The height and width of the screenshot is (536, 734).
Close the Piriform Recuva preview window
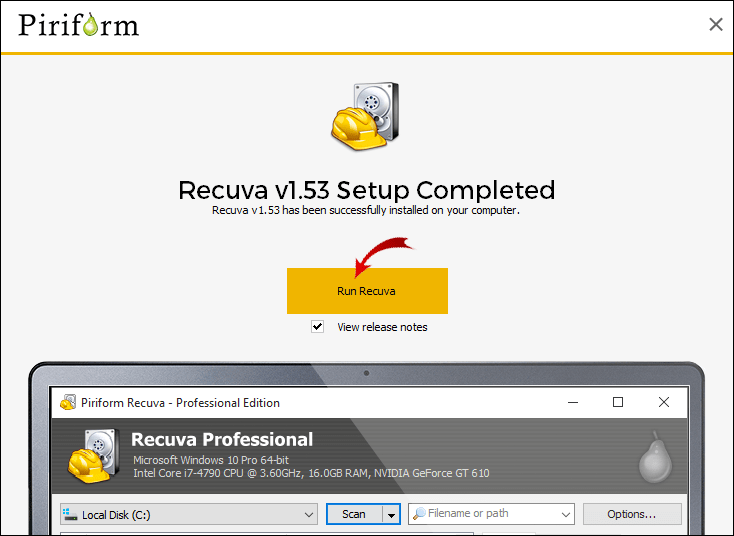[664, 402]
